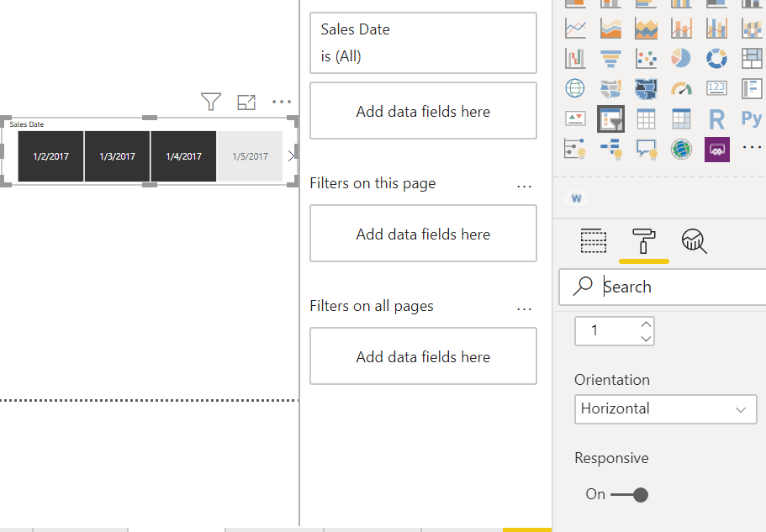The width and height of the screenshot is (766, 532).
Task: Select Line and clustered column chart
Action: (716, 29)
